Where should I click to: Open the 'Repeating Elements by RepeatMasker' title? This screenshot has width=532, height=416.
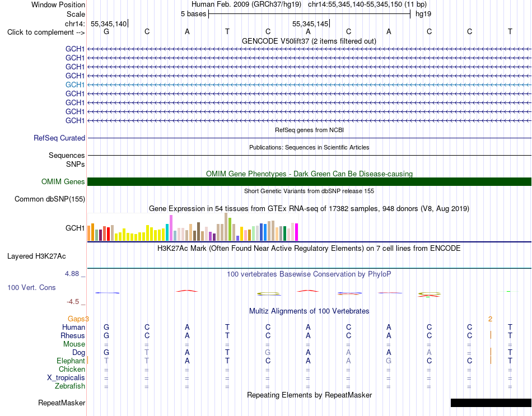click(309, 395)
